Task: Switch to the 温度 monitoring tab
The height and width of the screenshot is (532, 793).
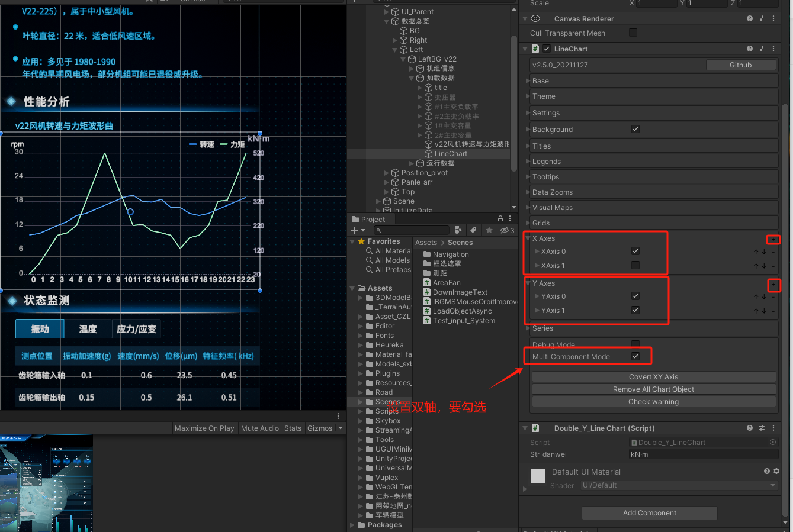Action: (x=88, y=330)
